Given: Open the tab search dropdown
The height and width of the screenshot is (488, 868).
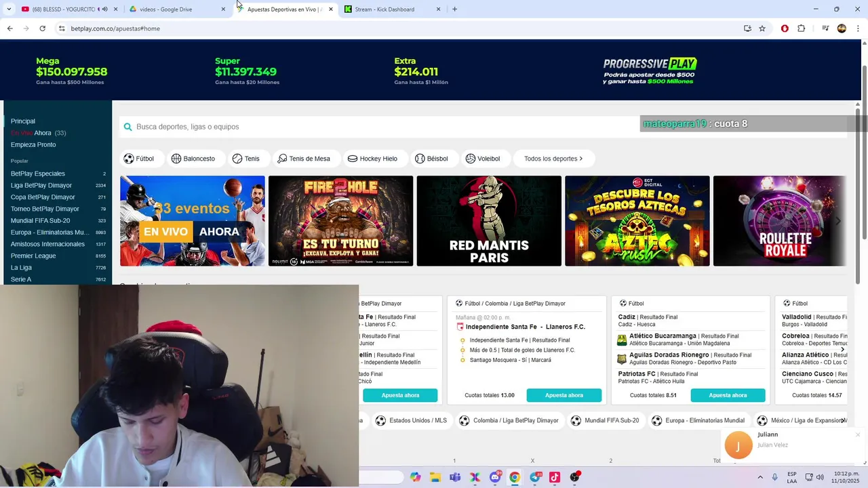Looking at the screenshot, I should click(x=9, y=9).
